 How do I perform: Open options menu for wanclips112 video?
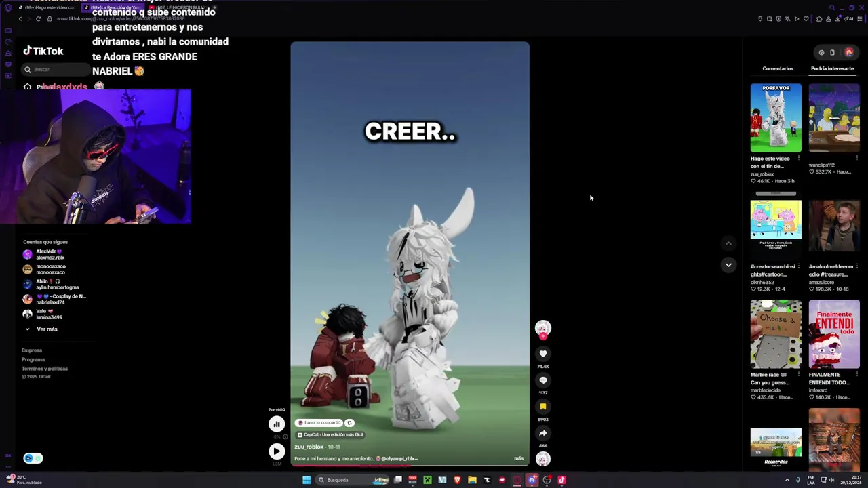856,158
